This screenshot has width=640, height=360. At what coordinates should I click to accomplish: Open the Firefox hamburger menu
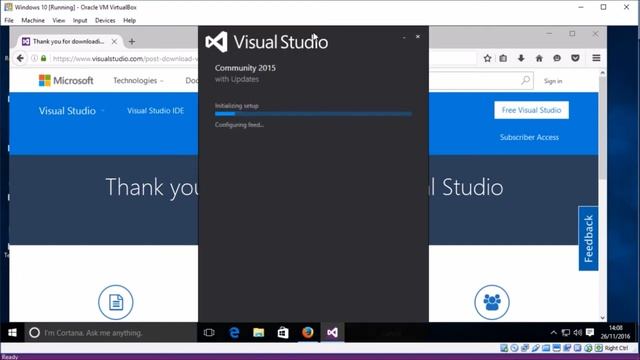pyautogui.click(x=596, y=58)
